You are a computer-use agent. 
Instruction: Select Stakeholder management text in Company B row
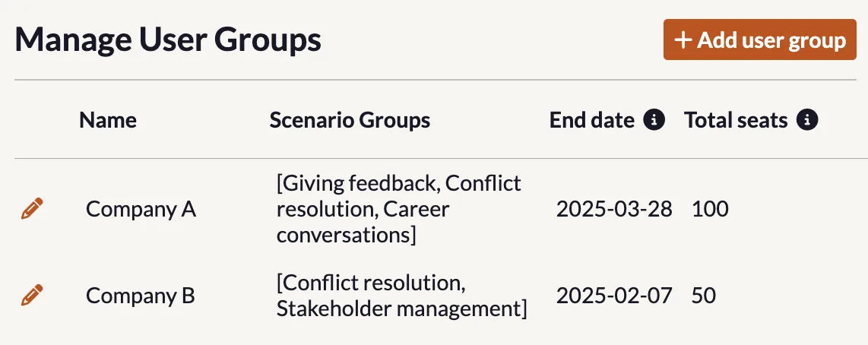point(398,309)
